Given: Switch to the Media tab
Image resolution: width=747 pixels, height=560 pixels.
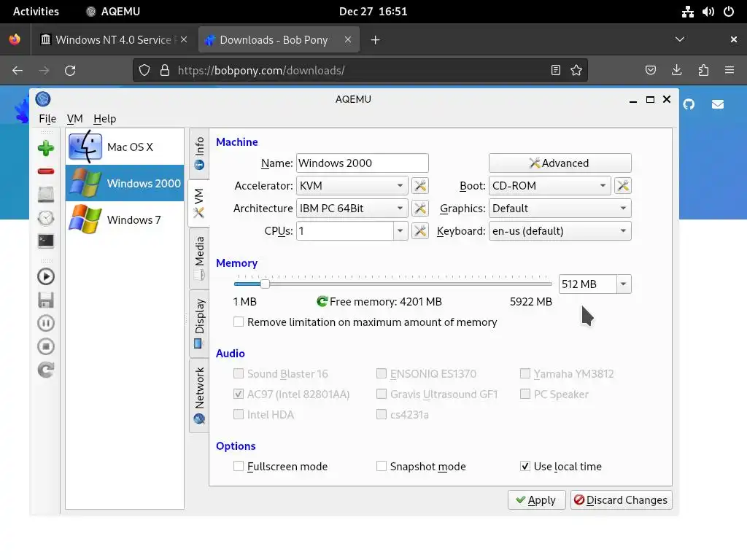Looking at the screenshot, I should pyautogui.click(x=199, y=259).
